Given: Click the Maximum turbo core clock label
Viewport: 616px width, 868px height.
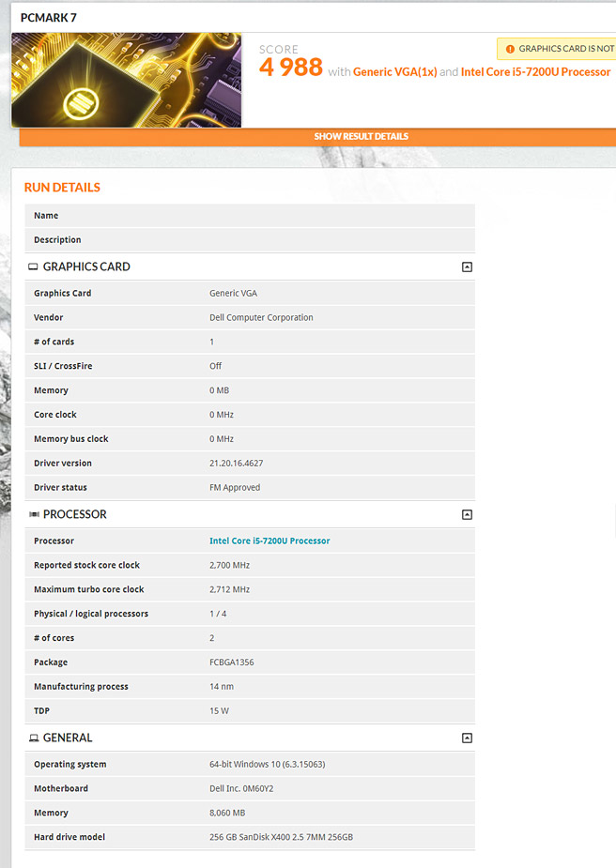Looking at the screenshot, I should (x=88, y=589).
